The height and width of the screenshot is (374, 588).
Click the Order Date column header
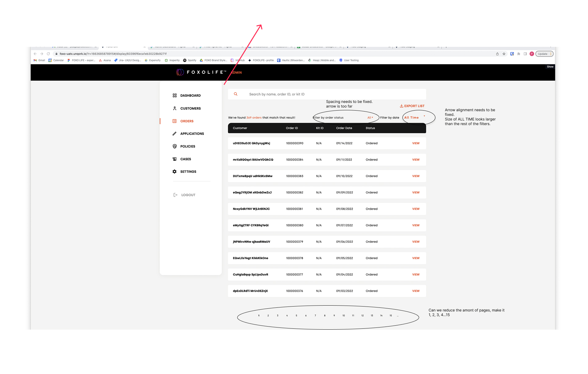pyautogui.click(x=344, y=128)
